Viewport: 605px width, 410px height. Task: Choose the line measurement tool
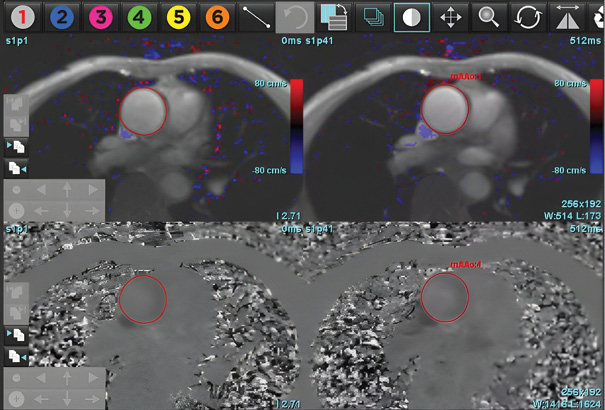coord(257,17)
